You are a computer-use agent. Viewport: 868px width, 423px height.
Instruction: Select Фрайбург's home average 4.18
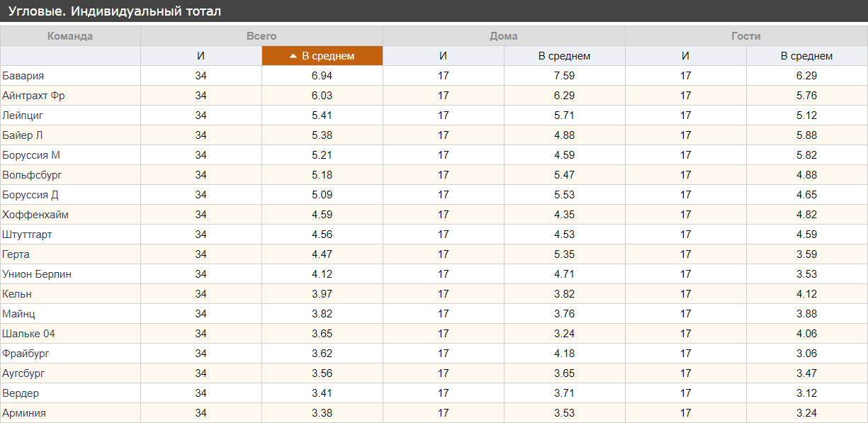[x=565, y=354]
